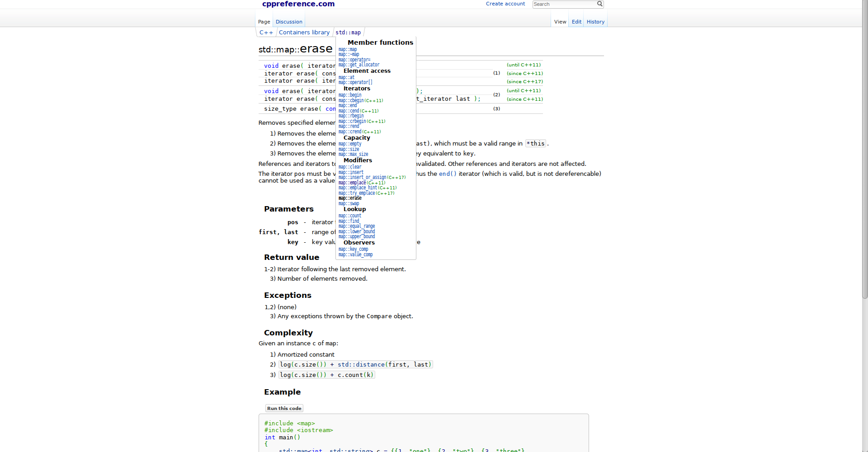
Task: Open map::emplace menu entry
Action: point(352,183)
